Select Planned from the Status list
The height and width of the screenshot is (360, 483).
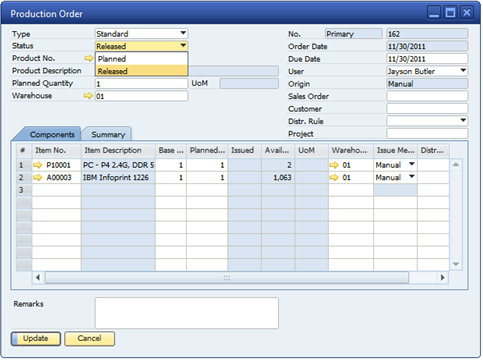pos(142,59)
